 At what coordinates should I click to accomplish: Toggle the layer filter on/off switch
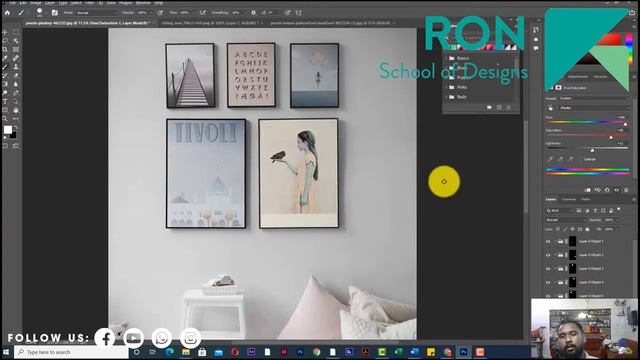point(619,210)
